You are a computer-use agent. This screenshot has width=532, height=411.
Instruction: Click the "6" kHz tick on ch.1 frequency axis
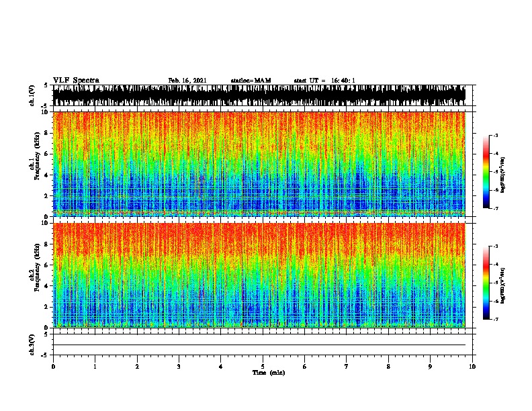pyautogui.click(x=47, y=154)
